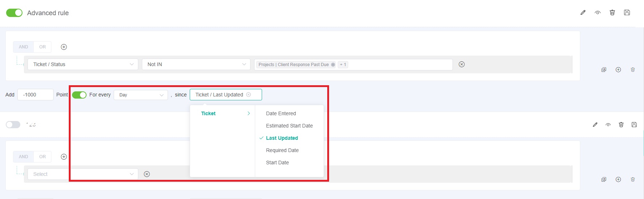Screen dimensions: 644x199
Task: Remove the Client Response Past Due tag
Action: pos(333,65)
